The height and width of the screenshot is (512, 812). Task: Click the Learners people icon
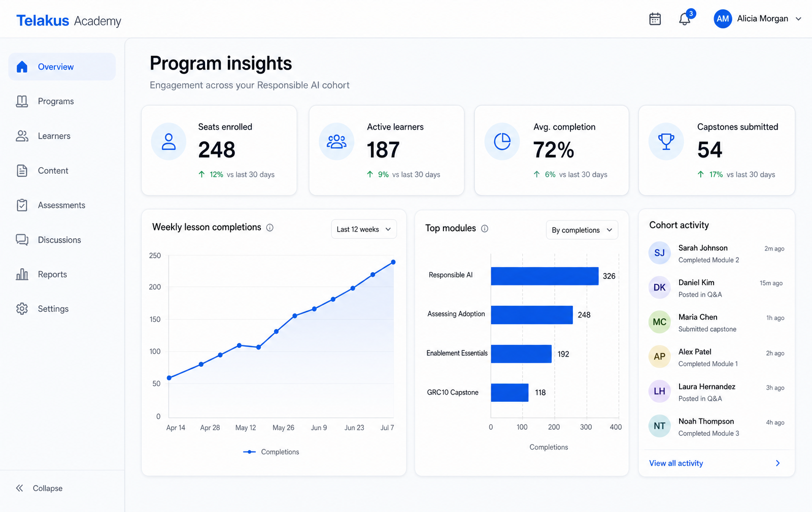(22, 136)
